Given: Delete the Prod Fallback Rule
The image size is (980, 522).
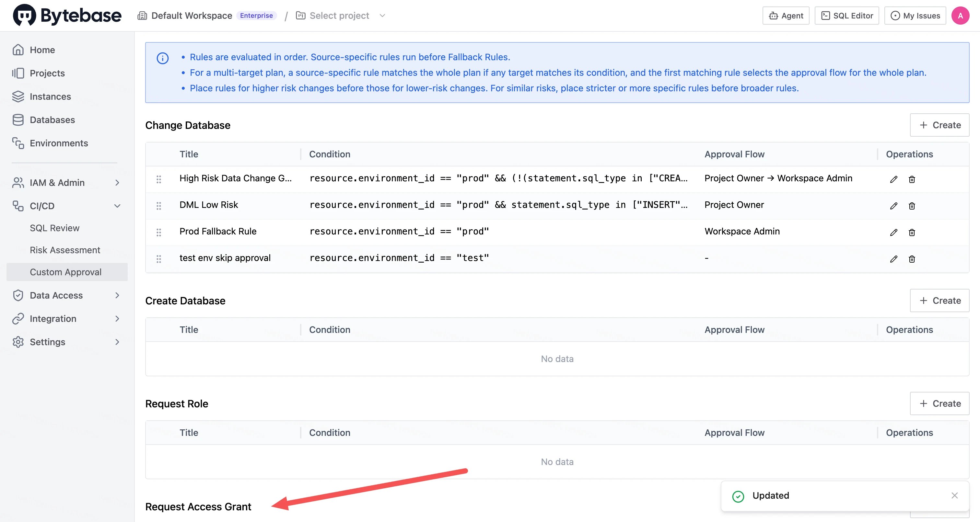Looking at the screenshot, I should point(912,232).
